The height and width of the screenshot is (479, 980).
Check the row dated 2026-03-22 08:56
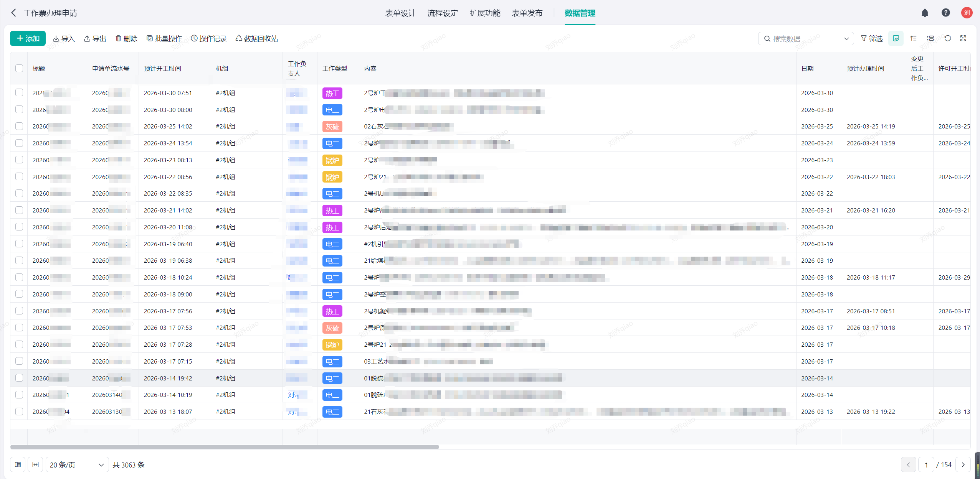pos(19,176)
